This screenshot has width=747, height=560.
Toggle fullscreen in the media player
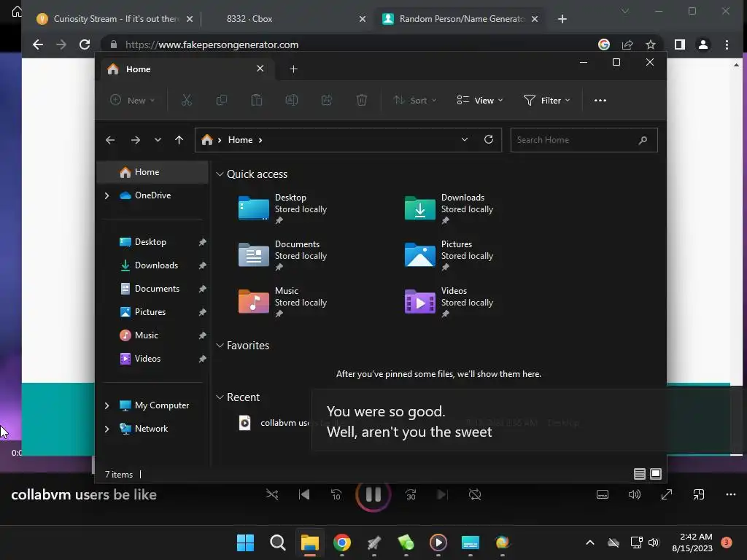(x=667, y=495)
